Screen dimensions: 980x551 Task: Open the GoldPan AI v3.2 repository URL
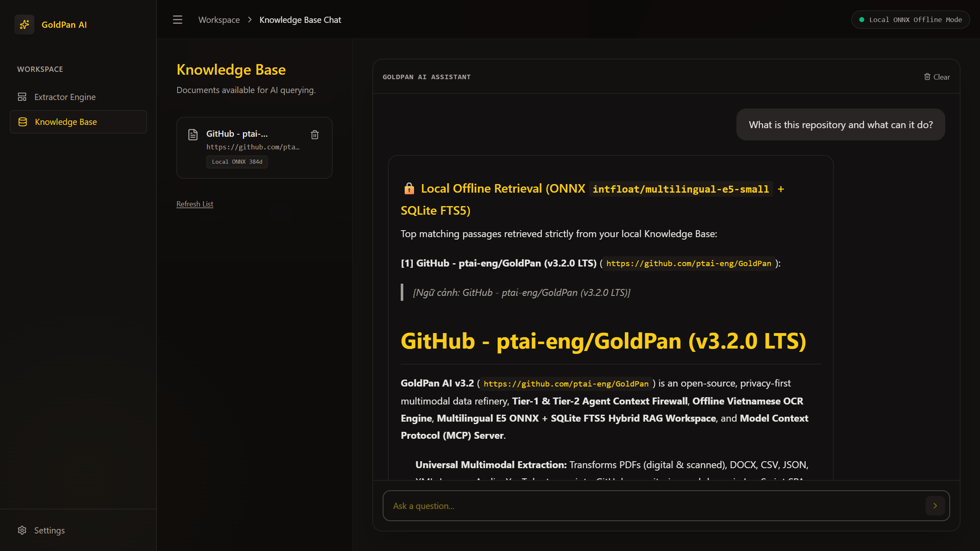click(566, 384)
